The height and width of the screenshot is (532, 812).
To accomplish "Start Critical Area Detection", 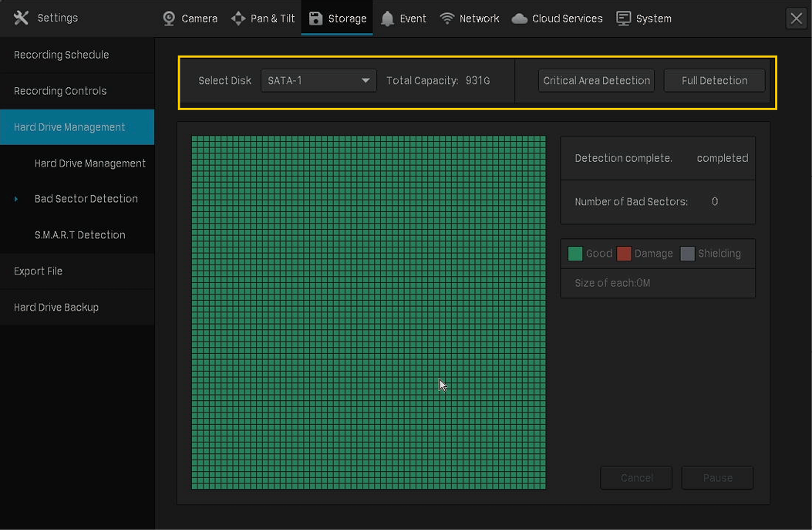I will coord(596,80).
